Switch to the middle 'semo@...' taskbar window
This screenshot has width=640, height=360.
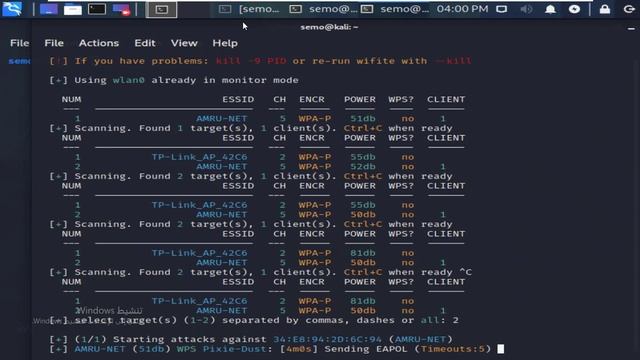click(x=323, y=9)
